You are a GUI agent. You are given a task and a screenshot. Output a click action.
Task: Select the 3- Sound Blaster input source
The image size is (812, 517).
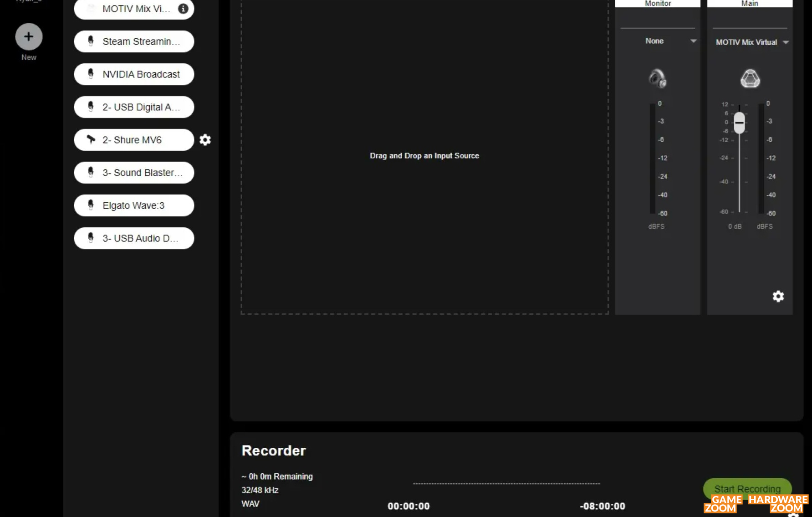134,173
